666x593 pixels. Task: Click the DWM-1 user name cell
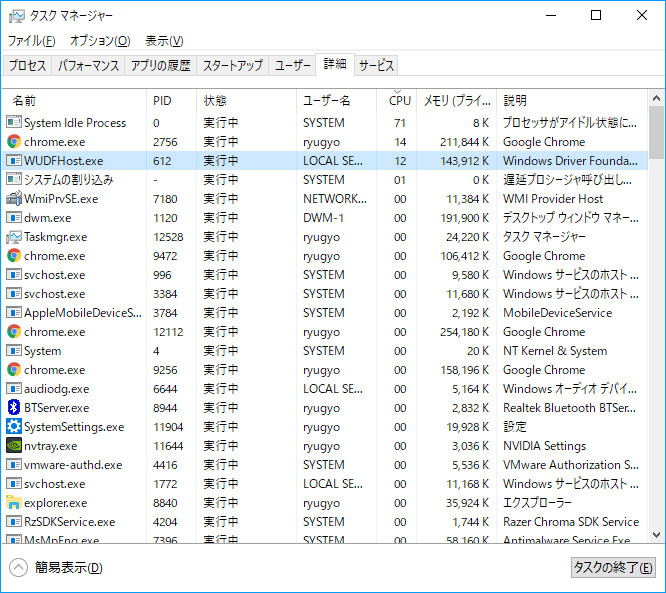click(x=323, y=218)
